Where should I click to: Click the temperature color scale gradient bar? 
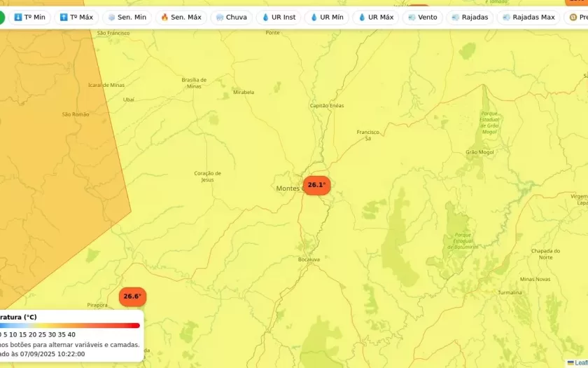70,325
